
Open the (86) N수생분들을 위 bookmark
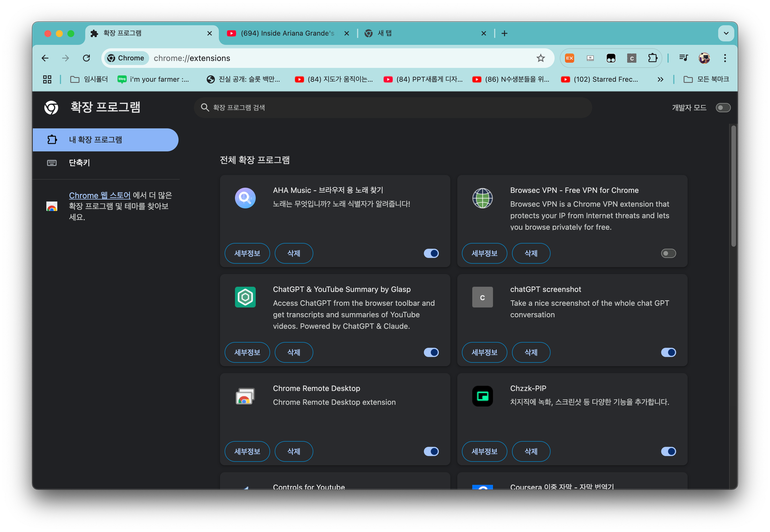tap(511, 79)
